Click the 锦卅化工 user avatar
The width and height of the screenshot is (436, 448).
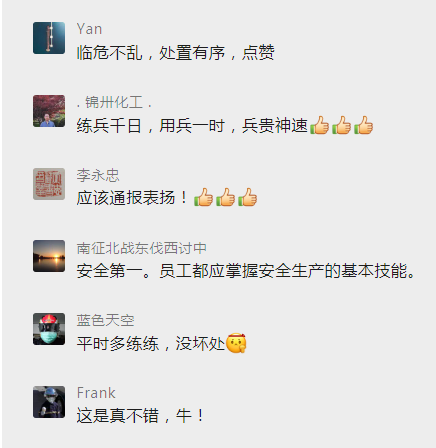tap(49, 111)
